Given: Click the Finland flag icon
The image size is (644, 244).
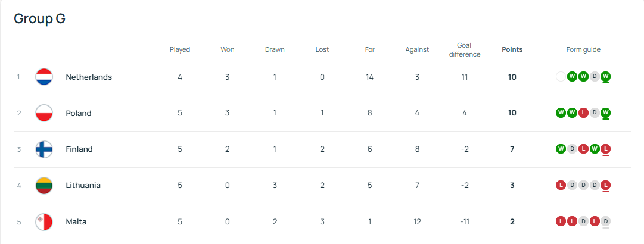Looking at the screenshot, I should tap(44, 149).
